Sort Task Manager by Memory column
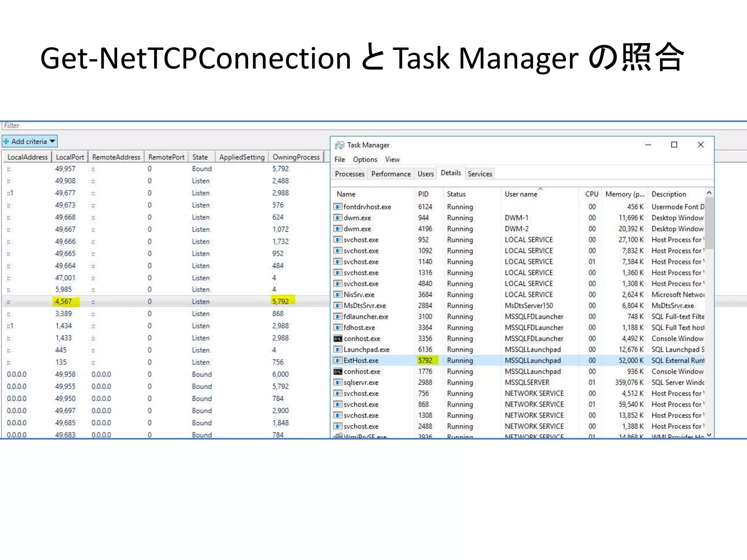747x560 pixels. pyautogui.click(x=624, y=194)
